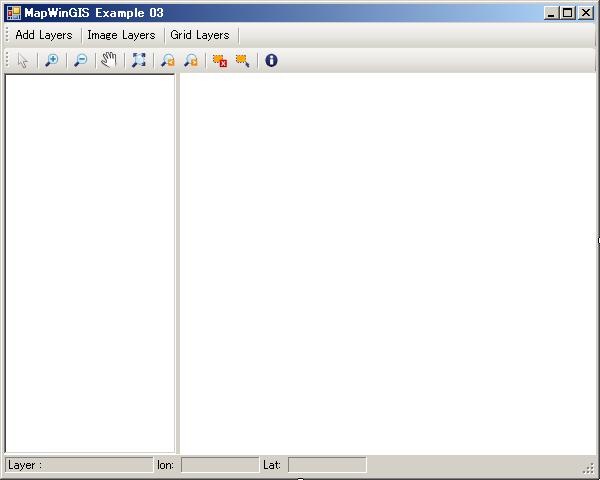Viewport: 600px width, 480px height.
Task: Open the Add Layers menu
Action: coord(44,35)
